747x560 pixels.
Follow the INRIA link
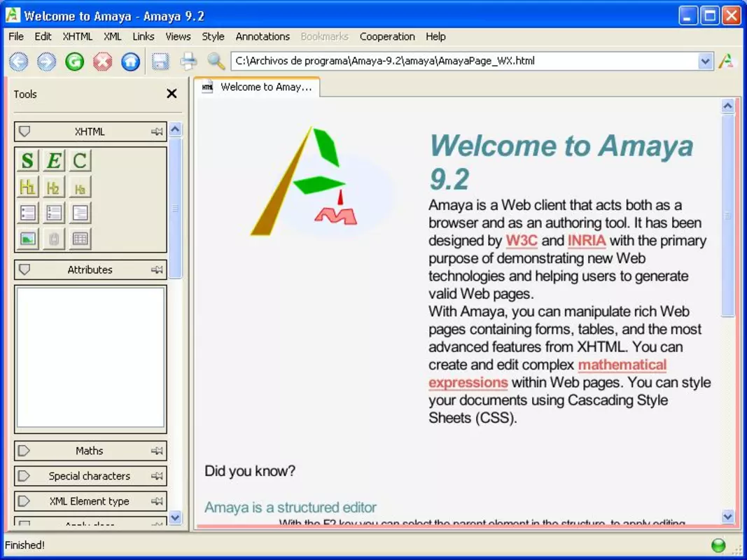(587, 241)
